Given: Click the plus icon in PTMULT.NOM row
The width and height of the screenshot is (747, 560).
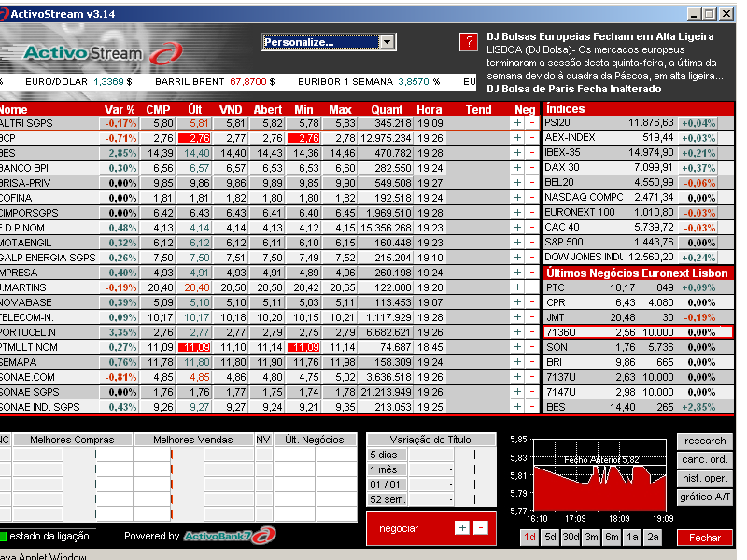Looking at the screenshot, I should coord(517,346).
